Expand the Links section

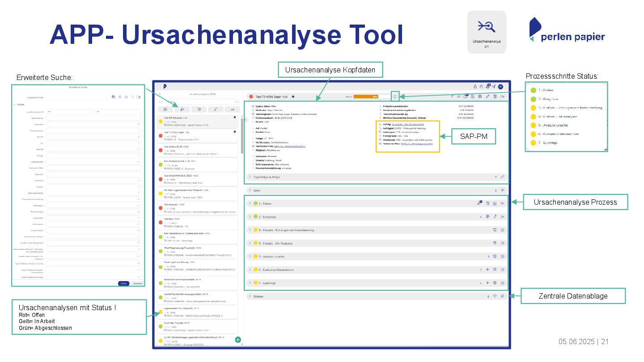pyautogui.click(x=250, y=190)
